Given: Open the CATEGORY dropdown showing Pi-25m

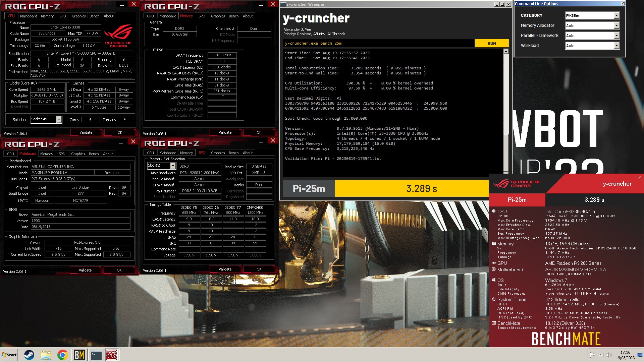Looking at the screenshot, I should click(x=616, y=15).
